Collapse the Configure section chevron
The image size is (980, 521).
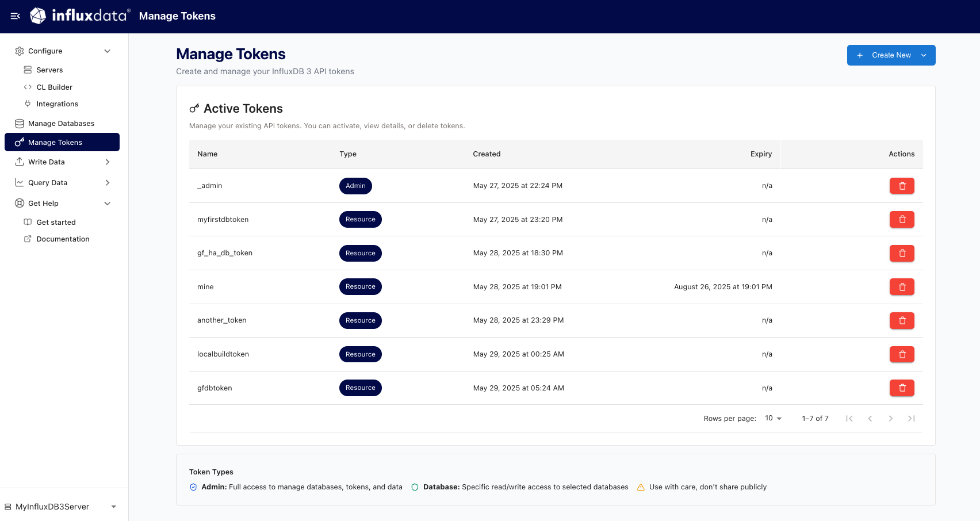point(107,51)
